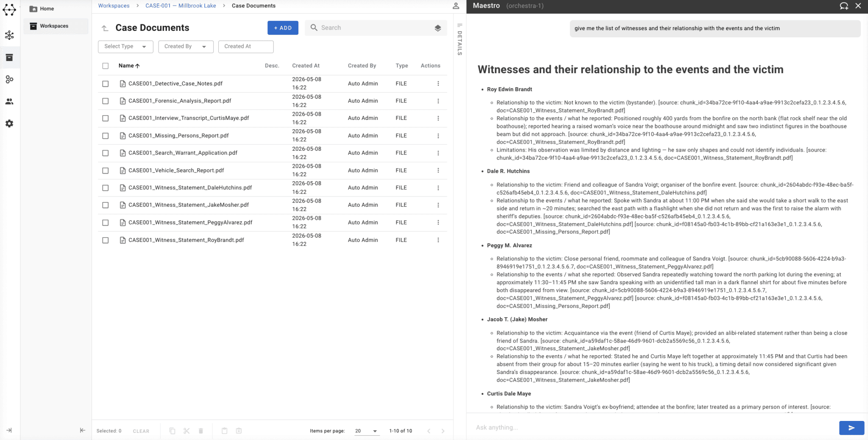The height and width of the screenshot is (440, 868).
Task: Open actions menu for CASE001_Witness_Statement_RoyBrandt.pdf
Action: coord(438,240)
